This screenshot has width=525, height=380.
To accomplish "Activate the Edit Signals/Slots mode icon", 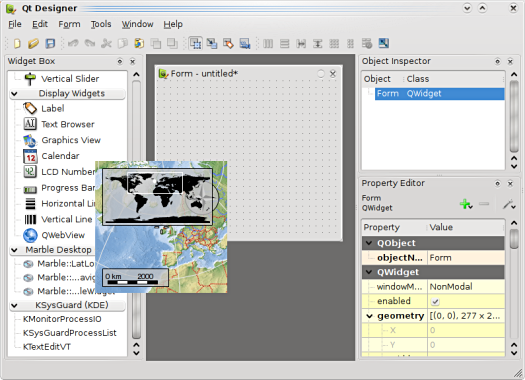I will pos(212,44).
